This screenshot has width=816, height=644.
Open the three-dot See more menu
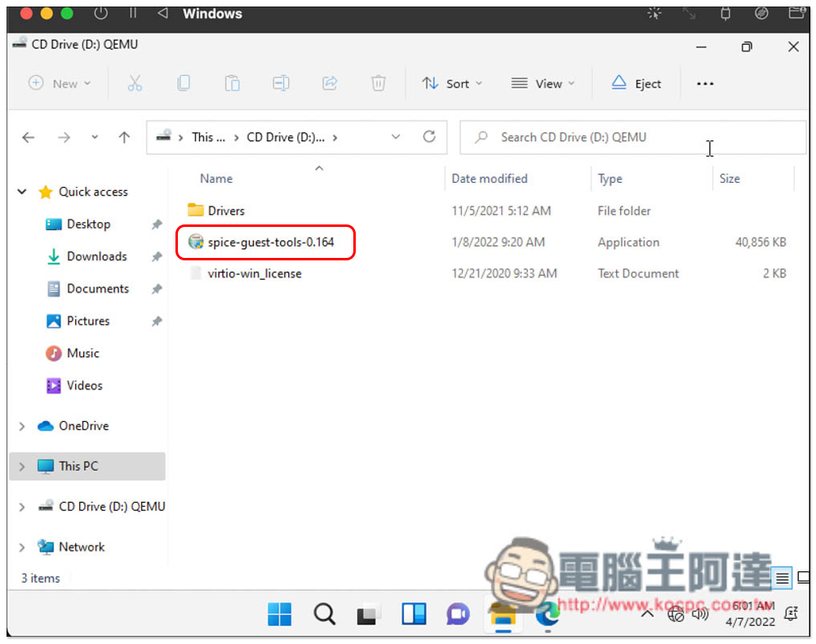tap(705, 84)
